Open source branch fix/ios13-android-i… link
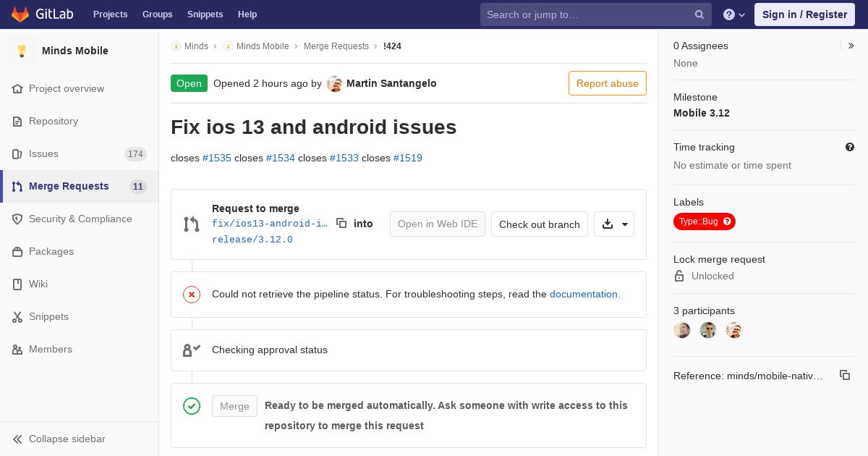868x456 pixels. coord(270,224)
